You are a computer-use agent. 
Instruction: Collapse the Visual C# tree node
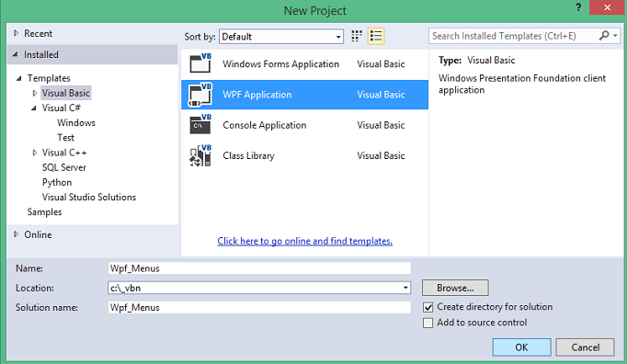(34, 108)
